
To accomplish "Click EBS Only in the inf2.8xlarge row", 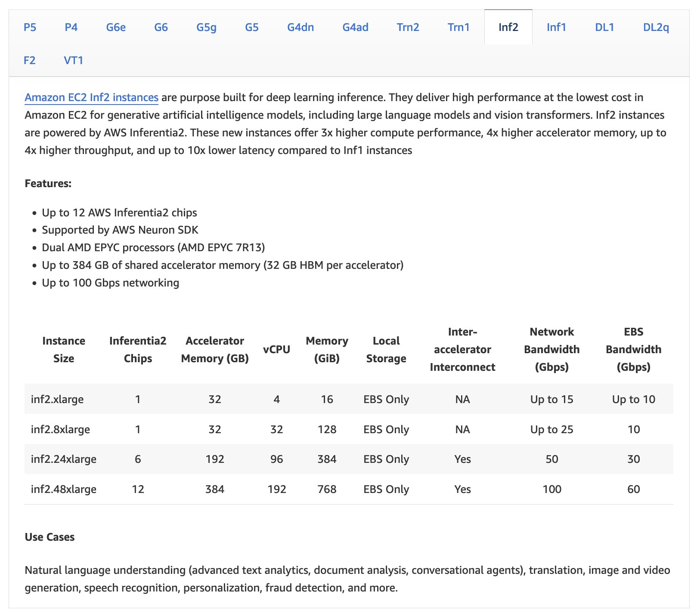I will 386,429.
